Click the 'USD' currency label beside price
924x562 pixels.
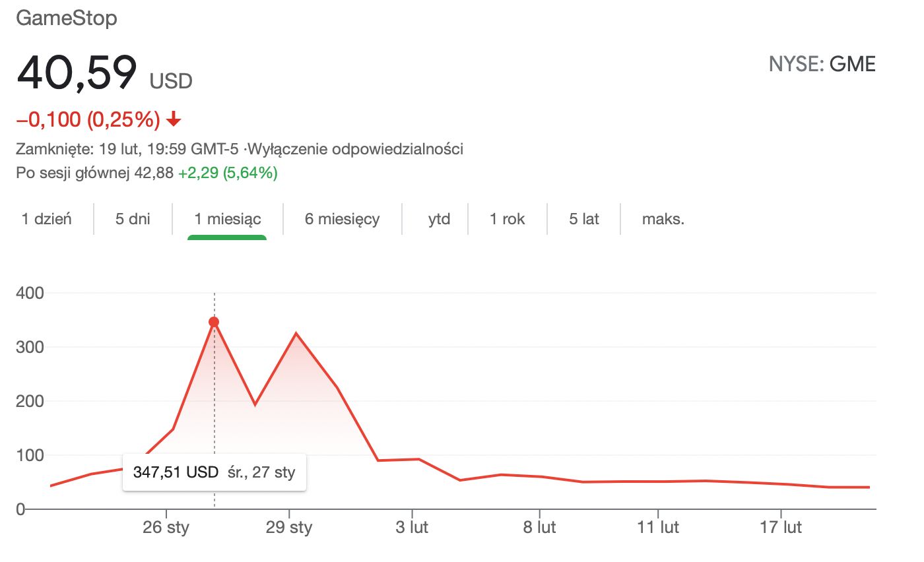[x=171, y=81]
